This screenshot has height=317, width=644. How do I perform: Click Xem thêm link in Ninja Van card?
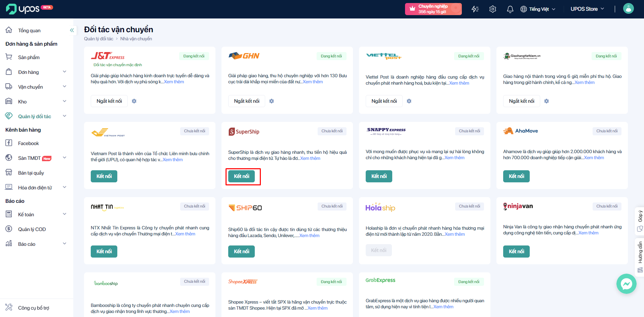(x=588, y=233)
